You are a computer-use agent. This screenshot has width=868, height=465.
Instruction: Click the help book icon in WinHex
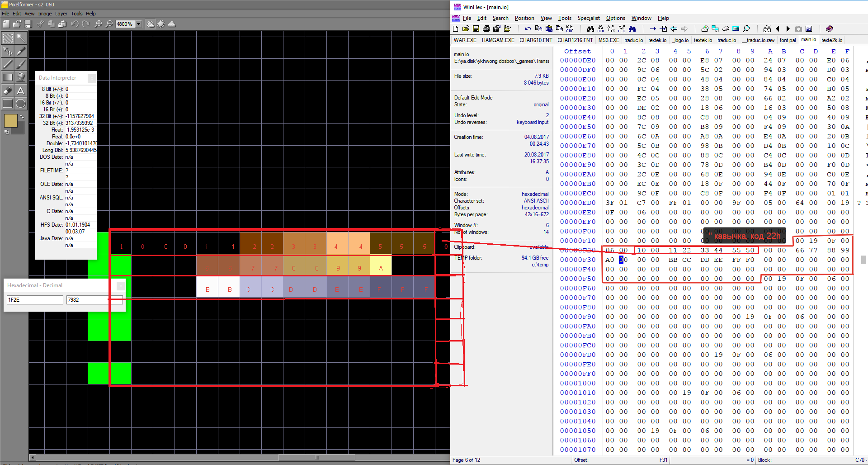pyautogui.click(x=829, y=28)
